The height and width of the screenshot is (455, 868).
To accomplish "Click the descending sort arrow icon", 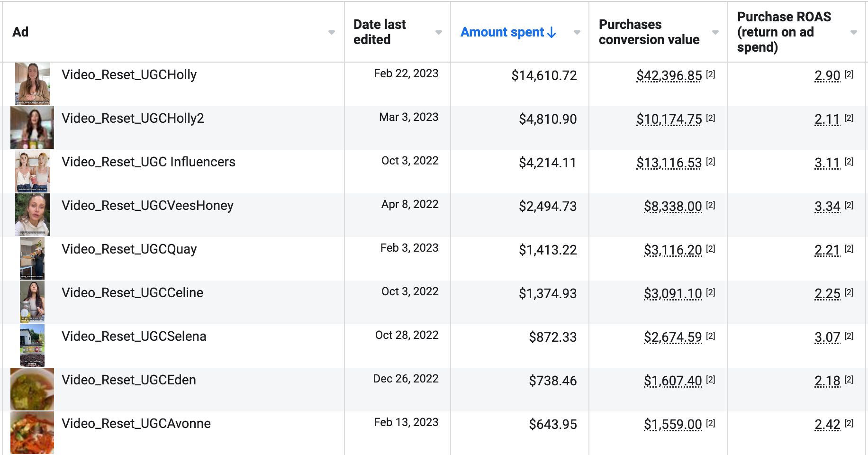I will [552, 32].
